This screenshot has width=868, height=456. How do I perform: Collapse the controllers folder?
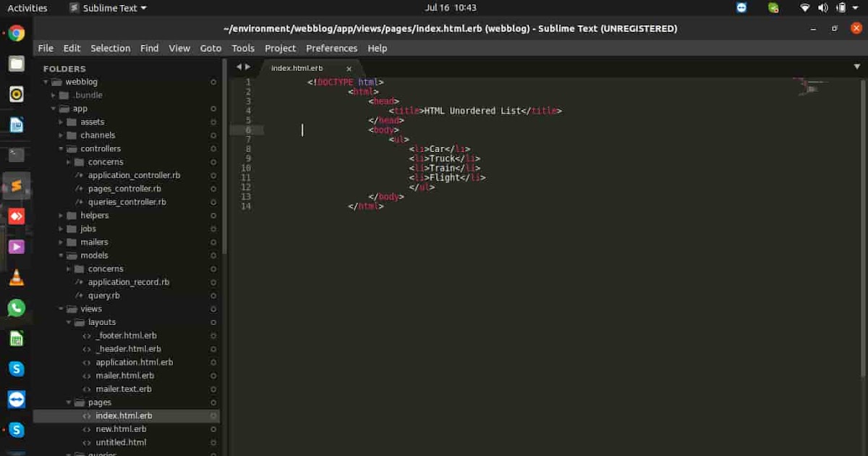[x=62, y=148]
